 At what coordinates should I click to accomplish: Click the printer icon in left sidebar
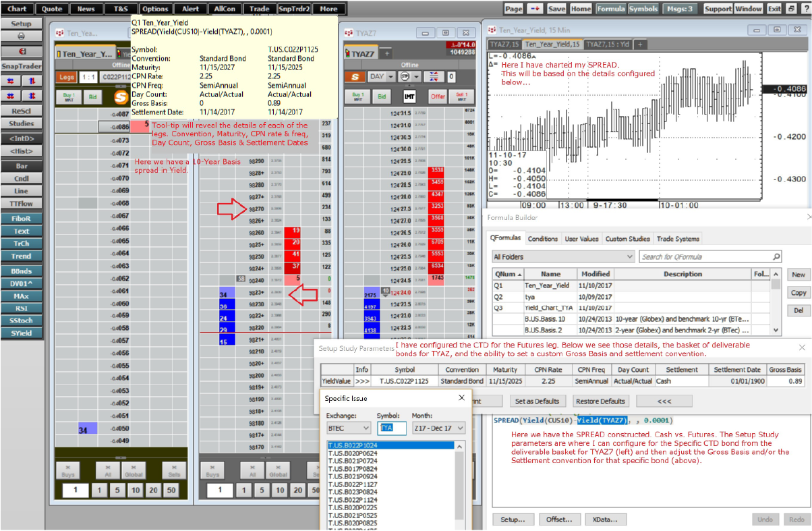pos(21,36)
